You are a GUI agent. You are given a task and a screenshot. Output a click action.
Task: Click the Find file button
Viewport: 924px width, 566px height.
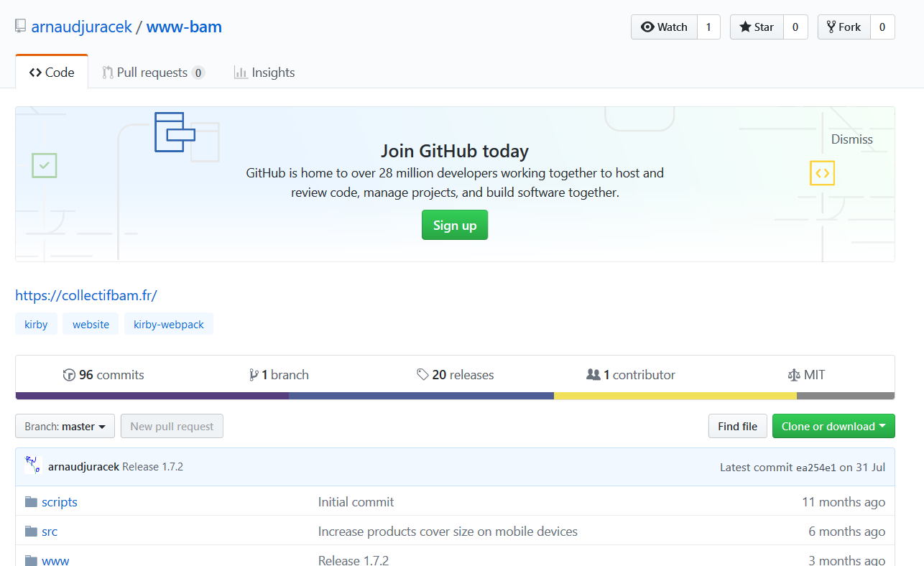click(737, 426)
